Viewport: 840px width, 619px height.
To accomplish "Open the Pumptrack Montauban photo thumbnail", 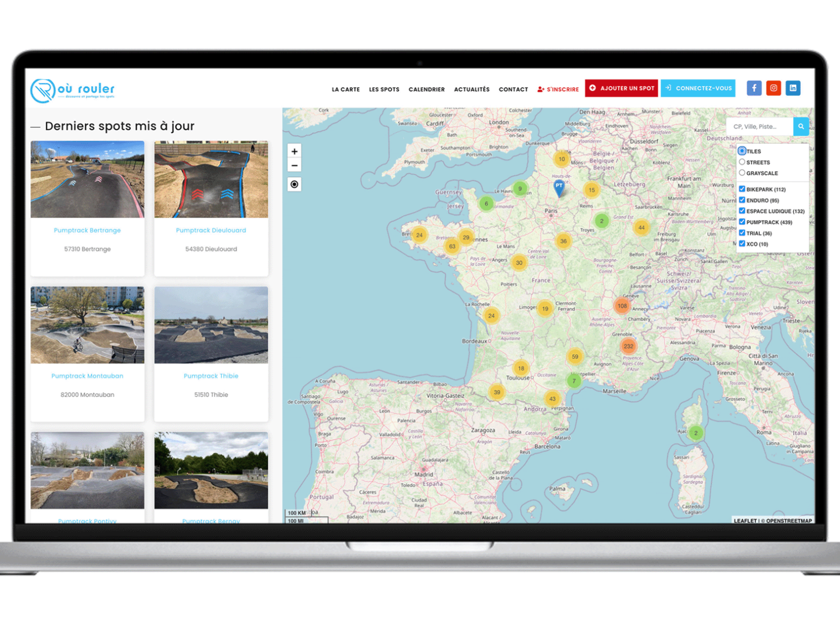I will 87,325.
